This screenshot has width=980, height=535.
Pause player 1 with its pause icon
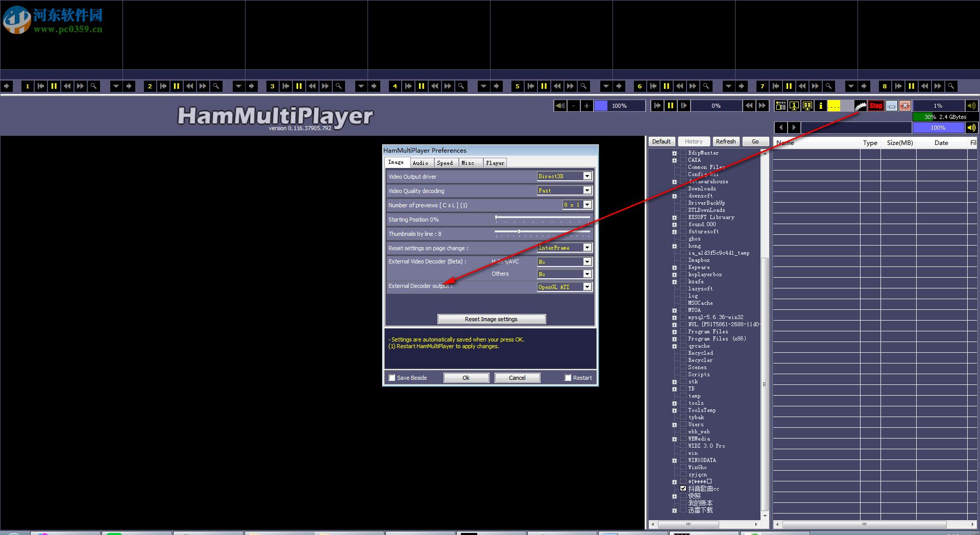[x=54, y=86]
